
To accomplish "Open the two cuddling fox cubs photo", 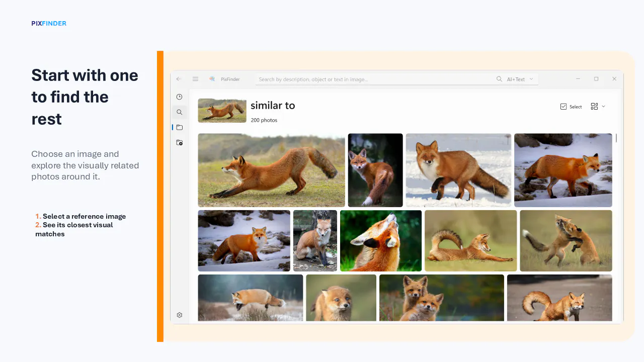I will click(442, 298).
